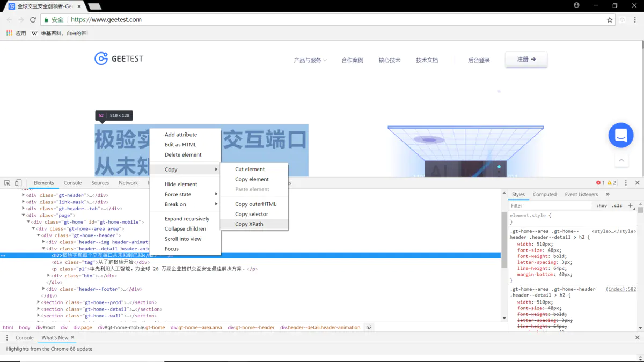This screenshot has width=644, height=362.
Task: Click the GeeTest logo
Action: point(118,58)
